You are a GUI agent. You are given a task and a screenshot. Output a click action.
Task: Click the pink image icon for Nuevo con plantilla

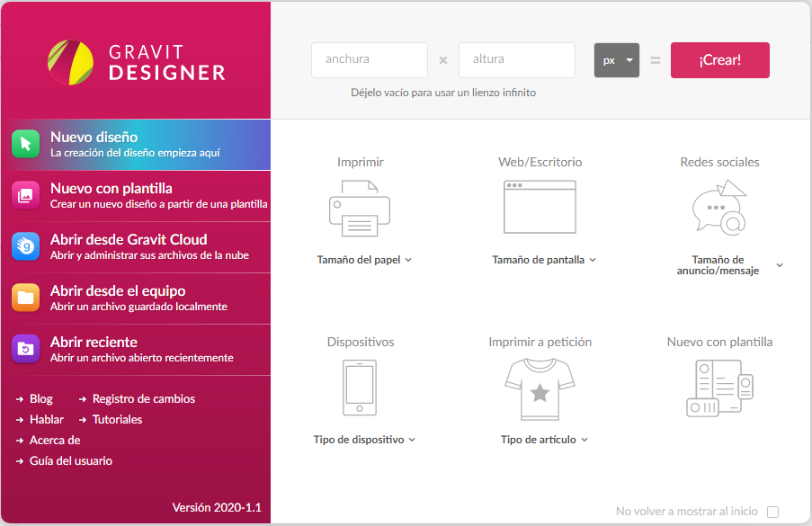[x=25, y=195]
